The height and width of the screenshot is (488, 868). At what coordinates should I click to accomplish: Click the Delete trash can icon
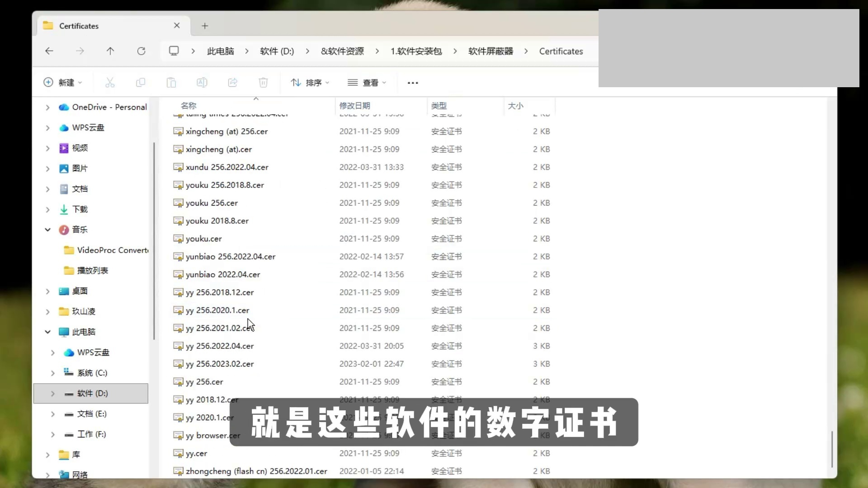[263, 83]
